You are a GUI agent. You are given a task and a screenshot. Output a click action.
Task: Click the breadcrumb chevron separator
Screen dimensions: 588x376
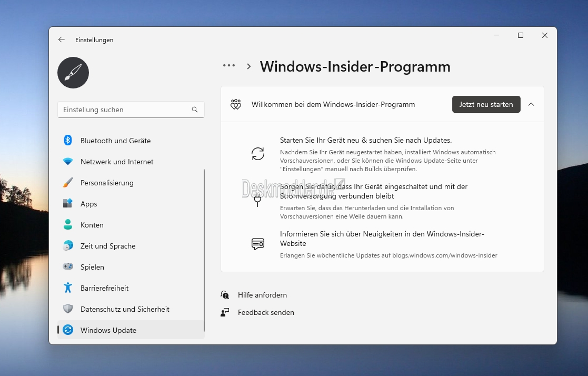[x=248, y=66]
